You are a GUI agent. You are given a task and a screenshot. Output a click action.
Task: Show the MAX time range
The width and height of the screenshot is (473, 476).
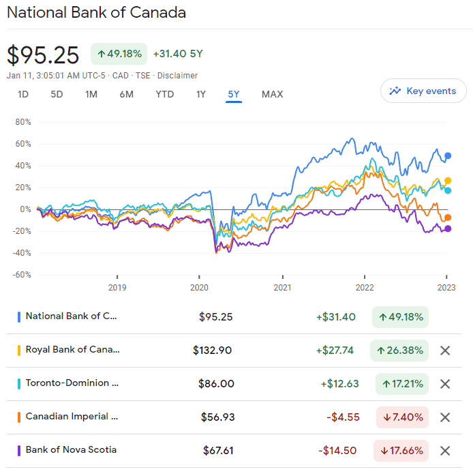(x=272, y=94)
